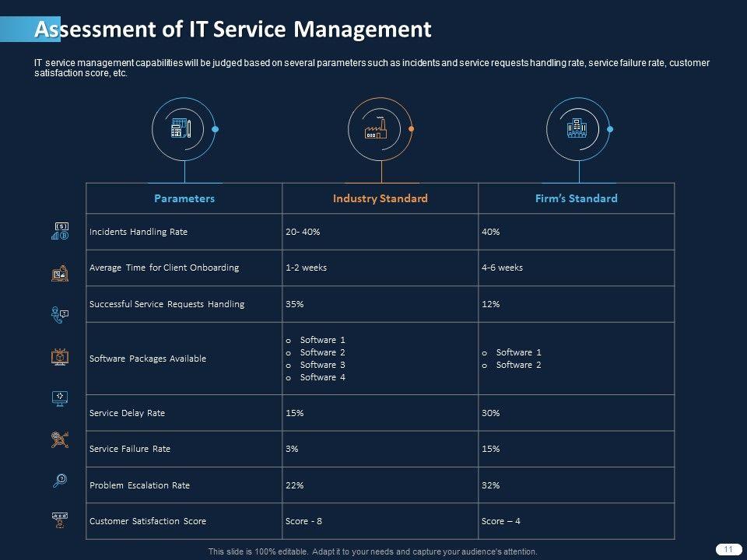Click the 1-2 weeks cell
747x560 pixels.
(381, 268)
